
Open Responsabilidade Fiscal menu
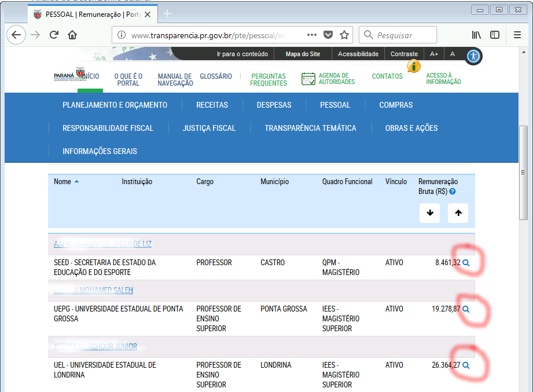tap(108, 128)
